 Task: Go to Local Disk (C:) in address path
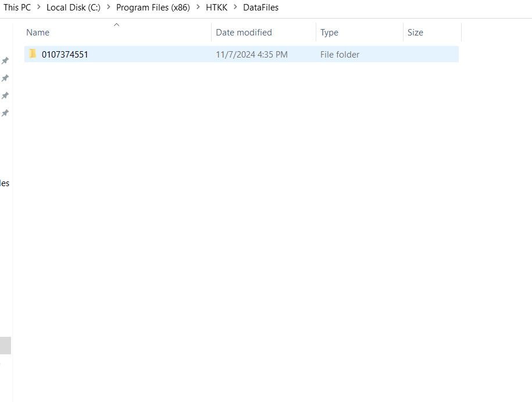(73, 8)
